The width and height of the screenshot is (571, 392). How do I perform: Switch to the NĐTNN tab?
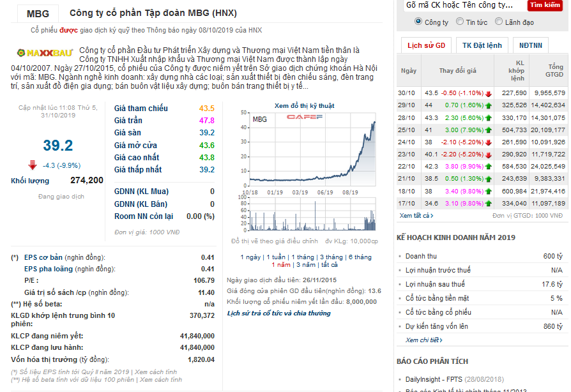pyautogui.click(x=531, y=45)
